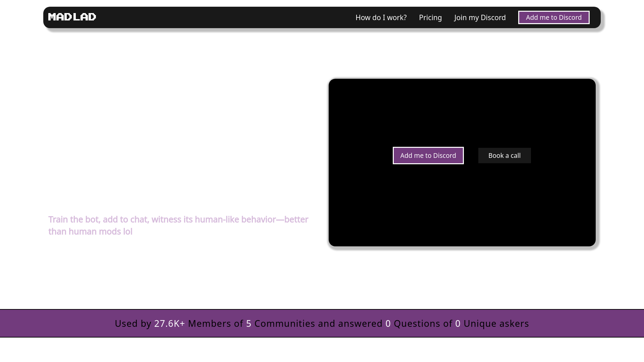644x362 pixels.
Task: Click "than human mods lol" text line
Action: [x=90, y=232]
